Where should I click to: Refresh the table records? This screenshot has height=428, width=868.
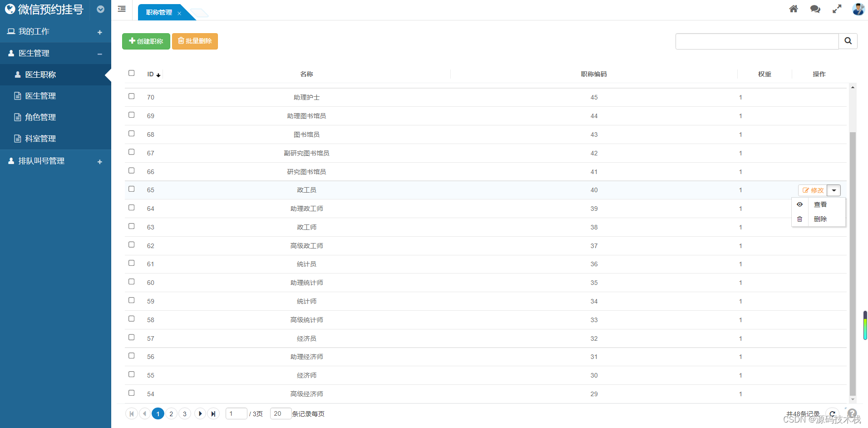pyautogui.click(x=832, y=414)
